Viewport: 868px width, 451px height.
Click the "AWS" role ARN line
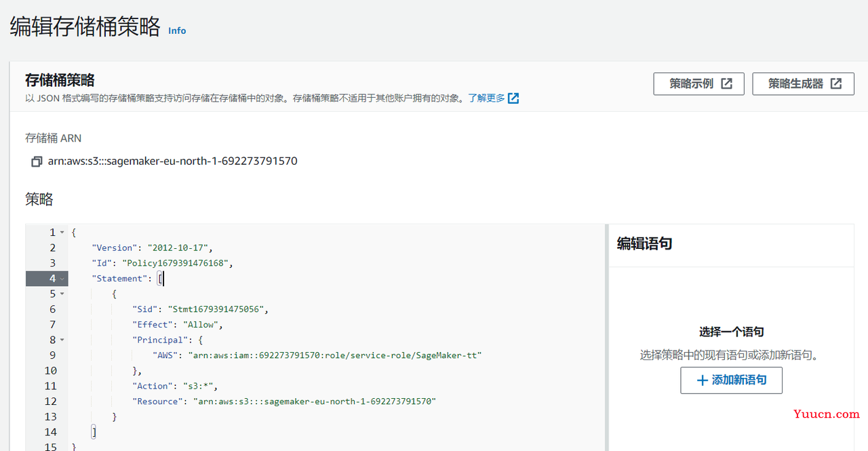pos(317,355)
